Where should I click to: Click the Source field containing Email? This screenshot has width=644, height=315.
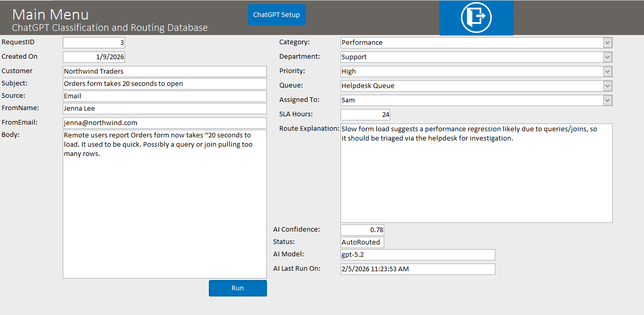(x=165, y=96)
